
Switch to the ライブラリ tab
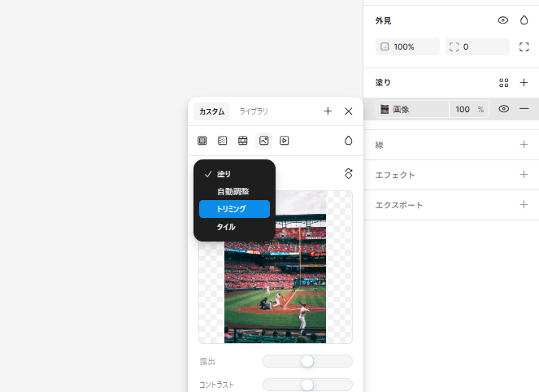click(254, 111)
